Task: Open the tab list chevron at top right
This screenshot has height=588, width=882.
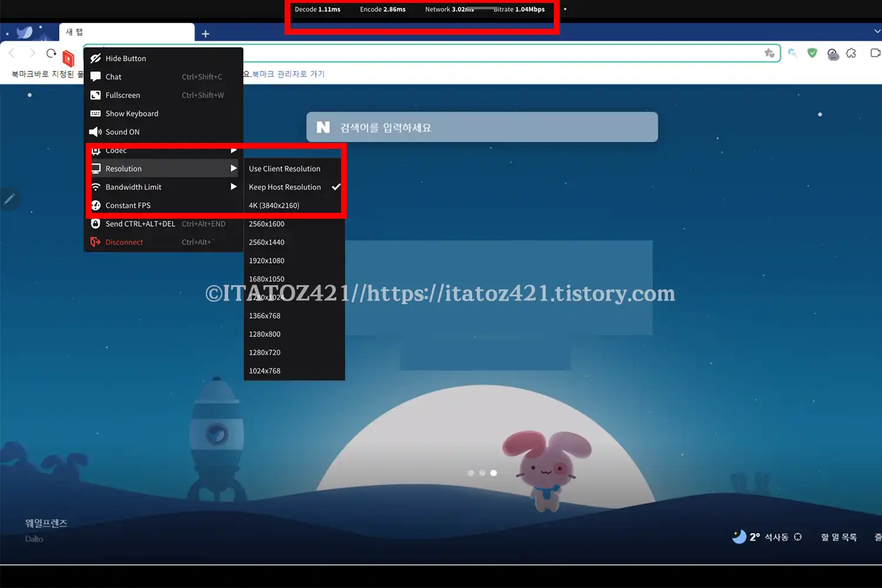Action: 877,31
